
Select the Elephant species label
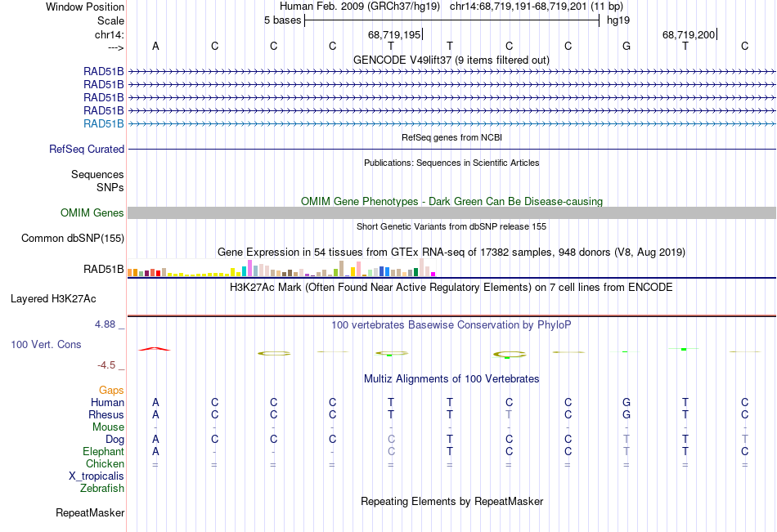(104, 451)
